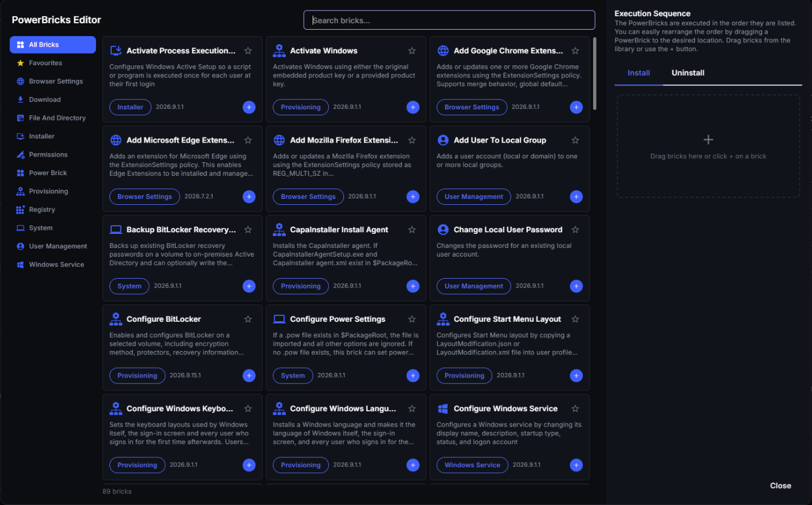812x505 pixels.
Task: Star the Configure Windows Service brick
Action: tap(575, 408)
